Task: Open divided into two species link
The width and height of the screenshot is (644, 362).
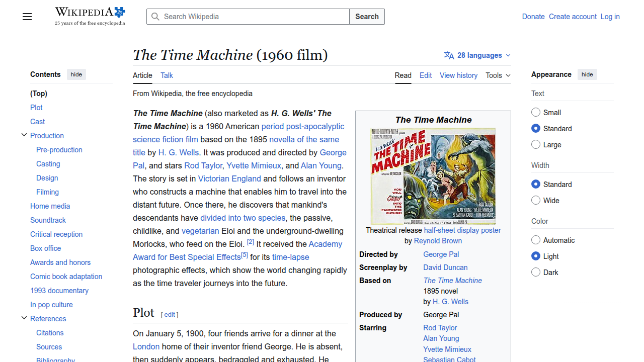Action: (x=243, y=218)
